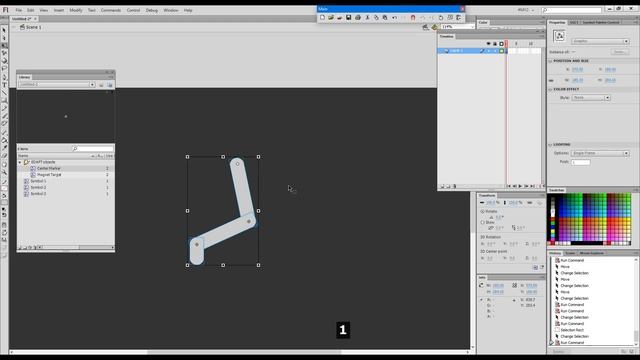Image resolution: width=640 pixels, height=360 pixels.
Task: Click Open file icon in Main toolbar
Action: 331,18
